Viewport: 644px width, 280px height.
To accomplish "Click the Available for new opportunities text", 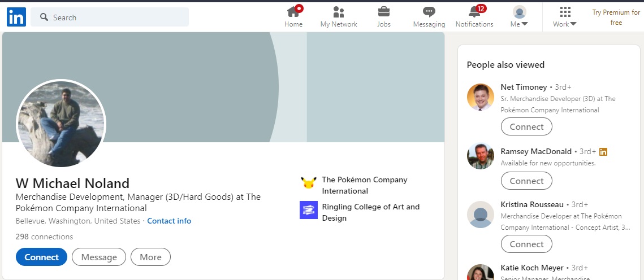I will pos(548,163).
